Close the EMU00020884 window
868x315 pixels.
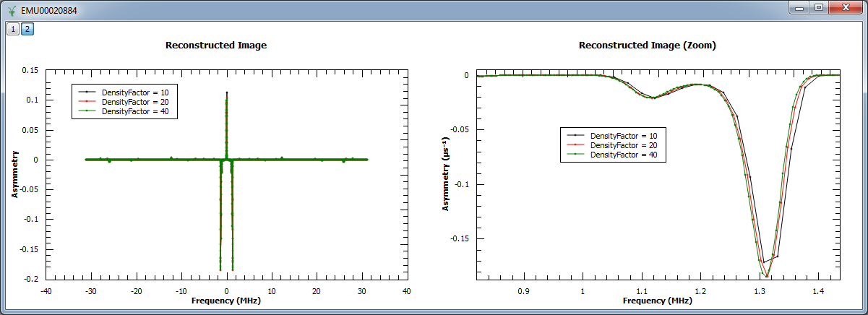pos(845,7)
